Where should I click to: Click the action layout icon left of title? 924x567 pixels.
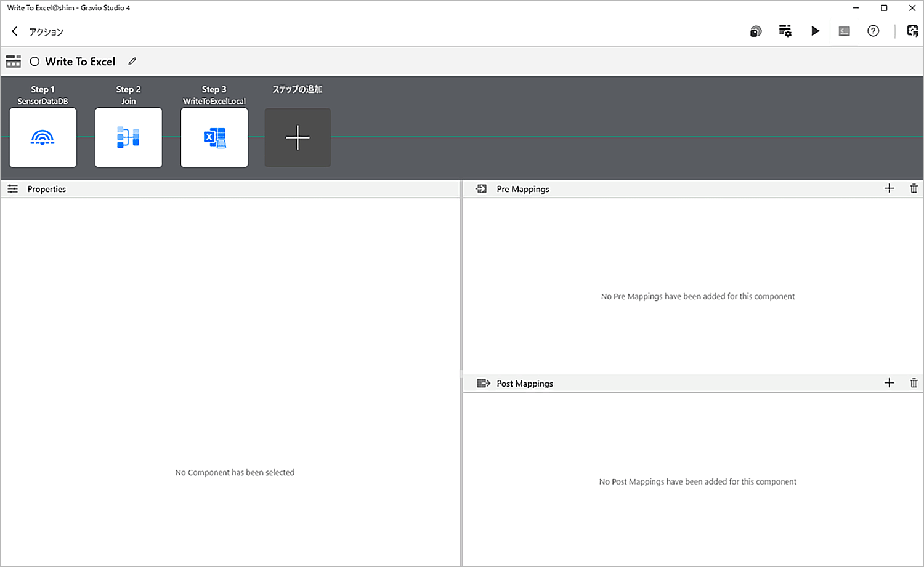coord(14,62)
